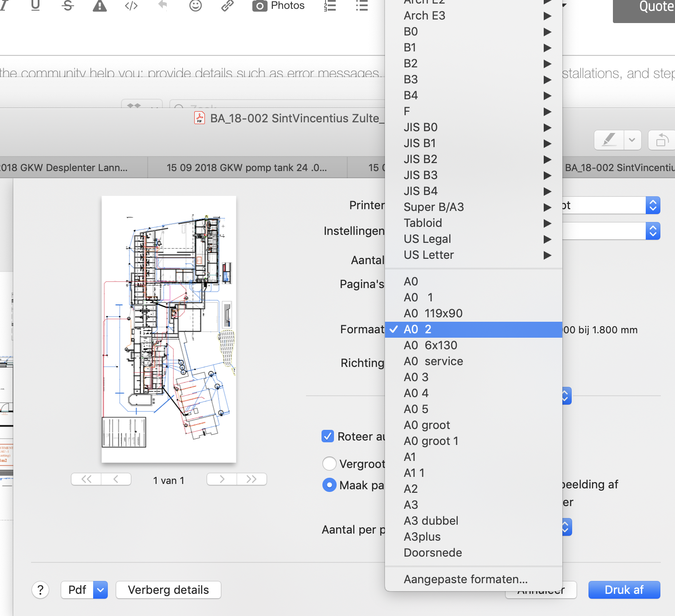
Task: Open the Pdf dropdown menu
Action: (x=84, y=590)
